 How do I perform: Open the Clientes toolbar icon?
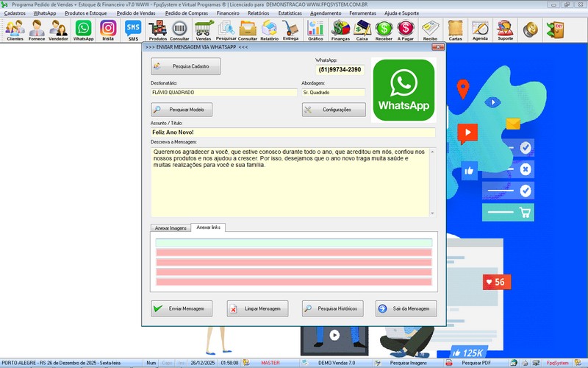[15, 30]
